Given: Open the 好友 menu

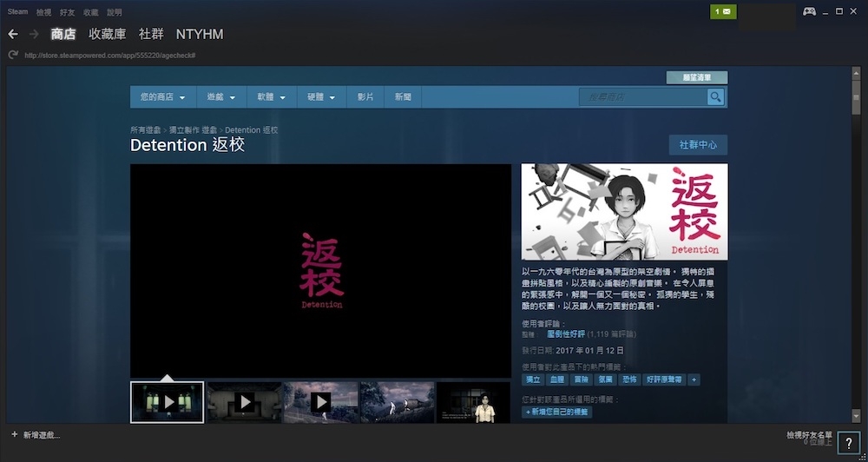Looking at the screenshot, I should 68,12.
